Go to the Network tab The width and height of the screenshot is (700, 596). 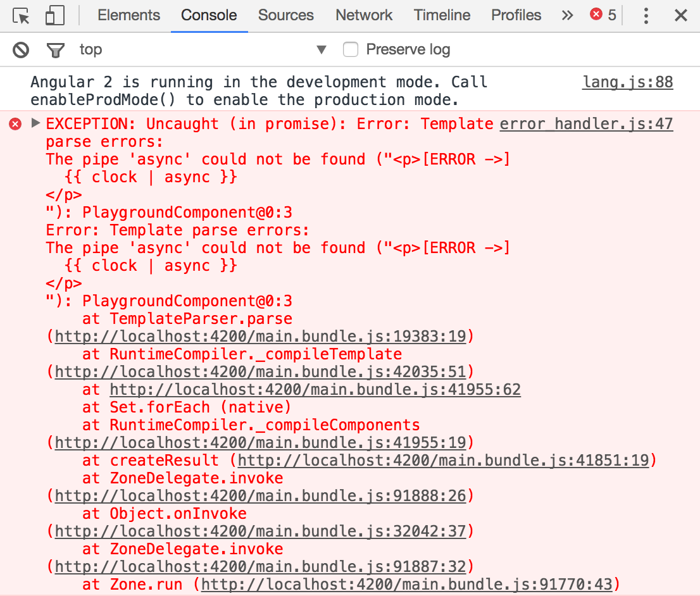[x=364, y=15]
